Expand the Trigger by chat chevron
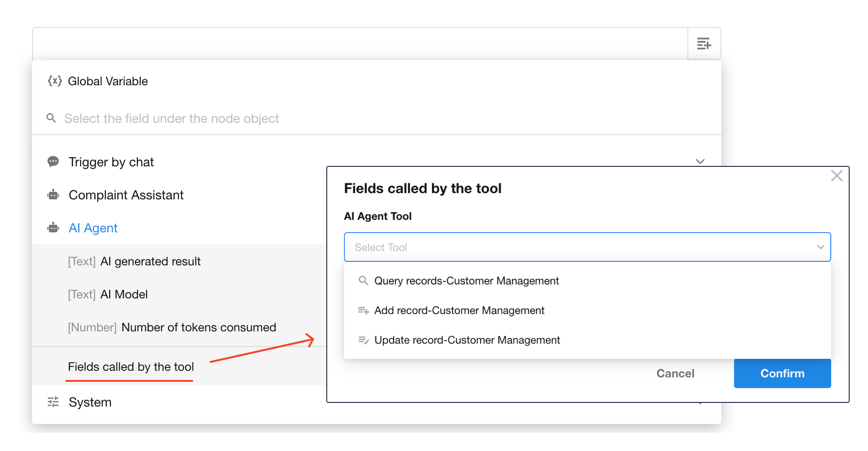Image resolution: width=868 pixels, height=451 pixels. point(700,161)
